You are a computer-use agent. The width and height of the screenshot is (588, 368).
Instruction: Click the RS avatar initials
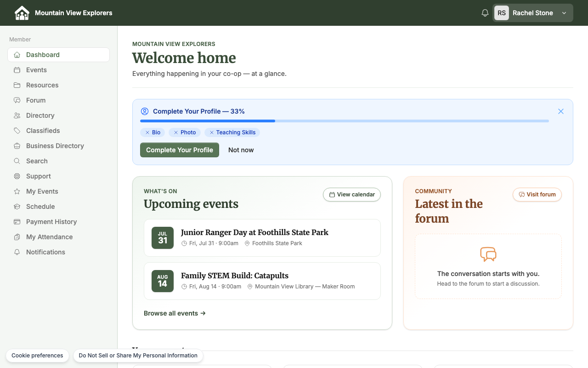pos(502,13)
